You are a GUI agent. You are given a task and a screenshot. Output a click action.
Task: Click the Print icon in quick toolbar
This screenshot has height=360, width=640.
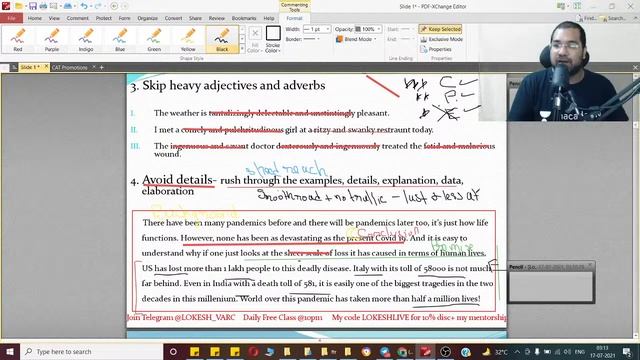pyautogui.click(x=43, y=6)
